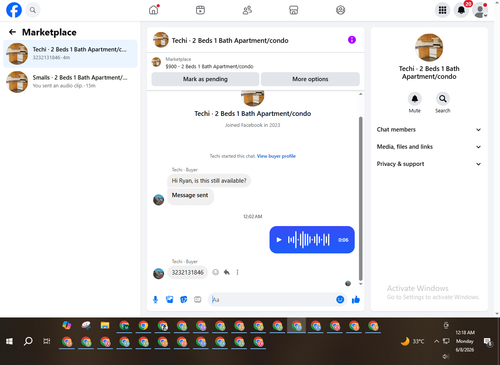Open Friends tab icon
This screenshot has height=365, width=500.
click(247, 10)
